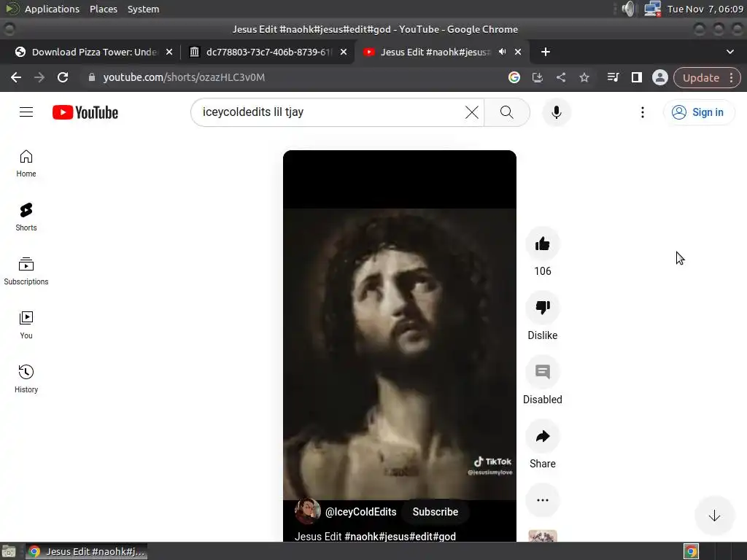Bookmark this page with star icon

(584, 77)
